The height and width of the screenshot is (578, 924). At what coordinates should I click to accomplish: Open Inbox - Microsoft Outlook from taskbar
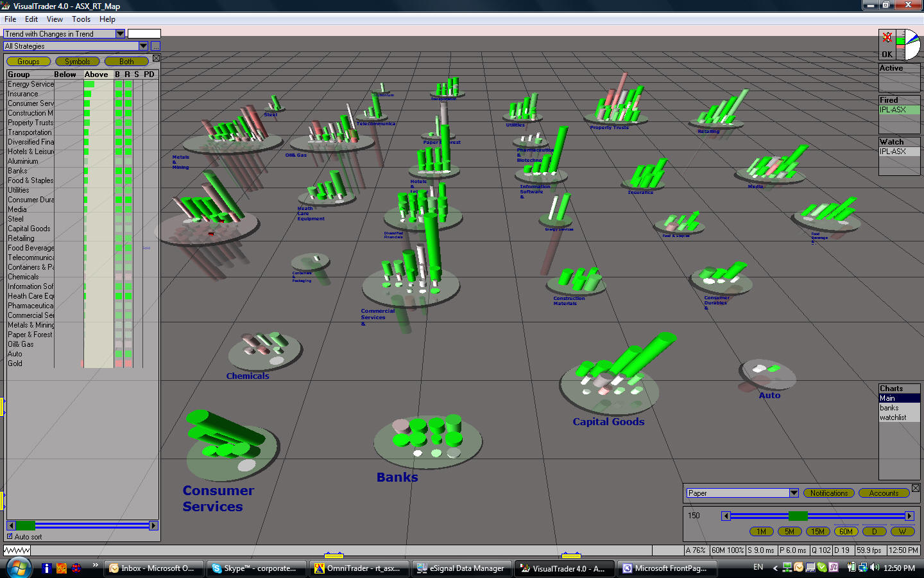(153, 568)
